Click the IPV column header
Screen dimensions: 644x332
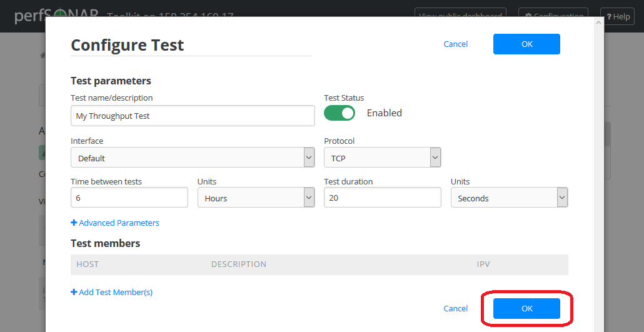(483, 264)
